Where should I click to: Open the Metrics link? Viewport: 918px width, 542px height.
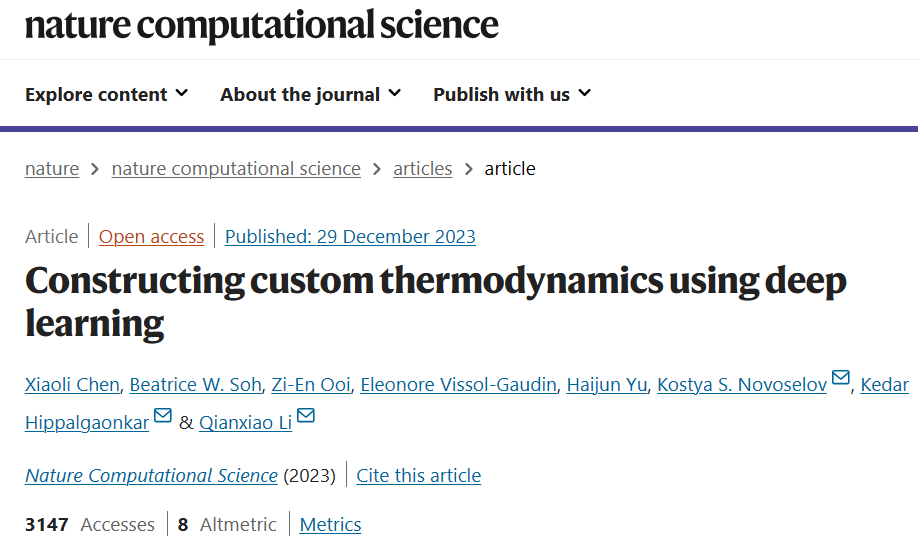pos(330,524)
